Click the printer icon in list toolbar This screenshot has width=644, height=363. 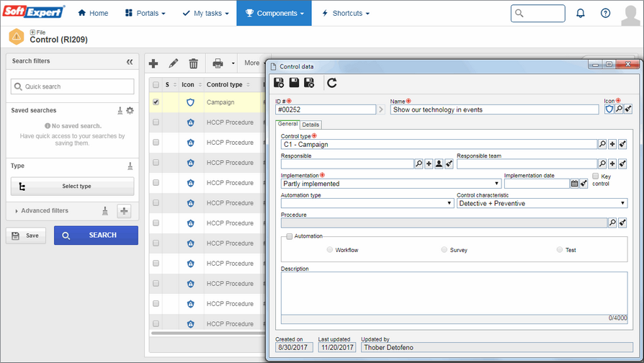pyautogui.click(x=218, y=63)
